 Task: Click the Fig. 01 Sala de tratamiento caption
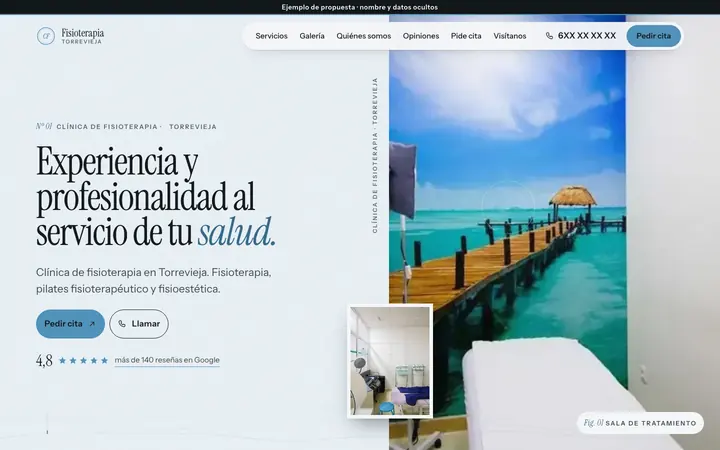pos(640,423)
